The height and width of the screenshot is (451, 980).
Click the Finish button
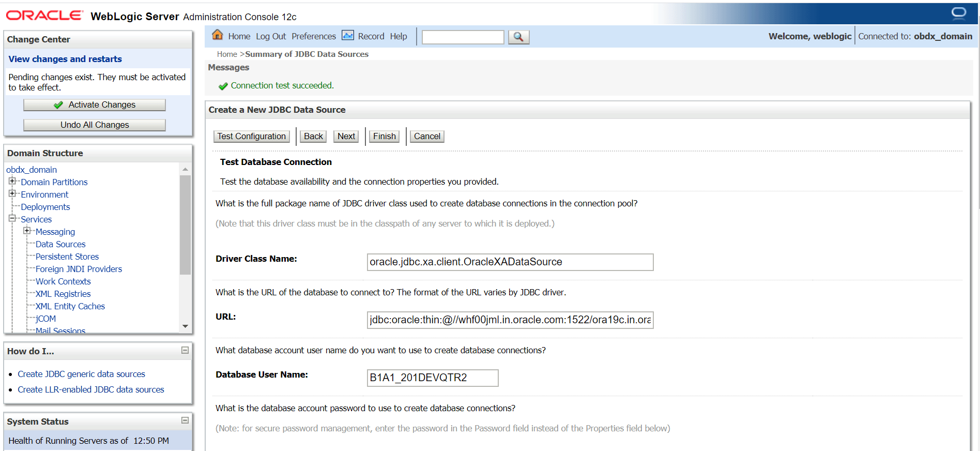(x=385, y=136)
